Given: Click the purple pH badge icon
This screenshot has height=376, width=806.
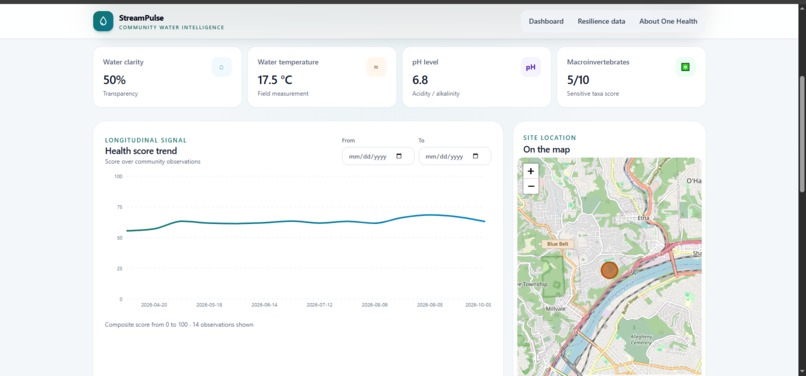Looking at the screenshot, I should tap(530, 67).
